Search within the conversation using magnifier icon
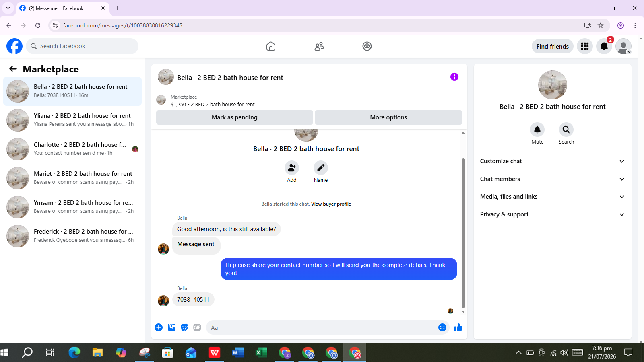Viewport: 644px width, 362px height. pyautogui.click(x=566, y=130)
